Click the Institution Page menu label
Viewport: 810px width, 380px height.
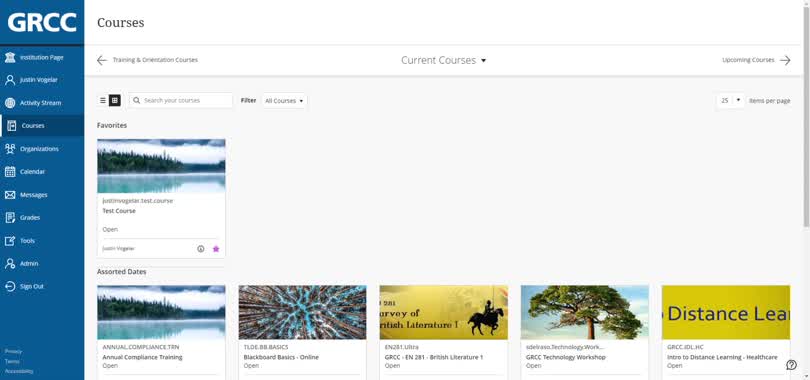pyautogui.click(x=41, y=57)
